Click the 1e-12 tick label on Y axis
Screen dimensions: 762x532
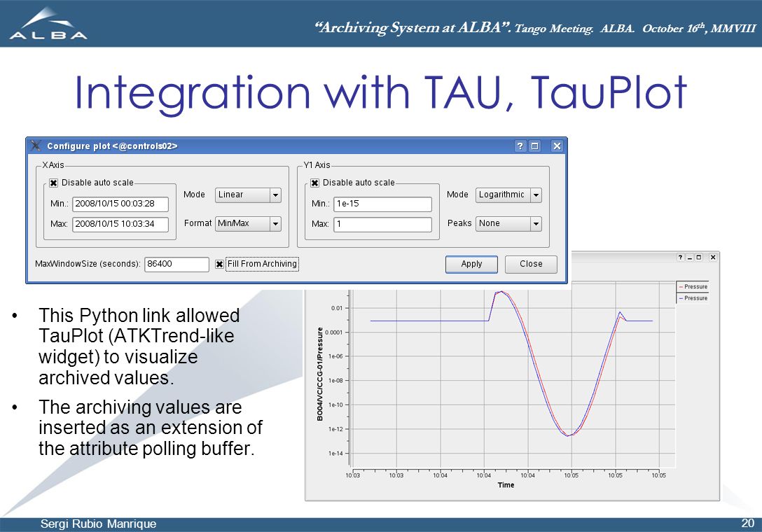[335, 429]
